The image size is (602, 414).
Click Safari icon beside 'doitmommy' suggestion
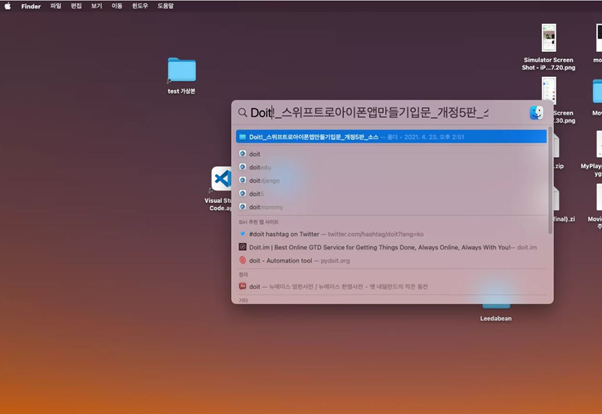tap(242, 207)
